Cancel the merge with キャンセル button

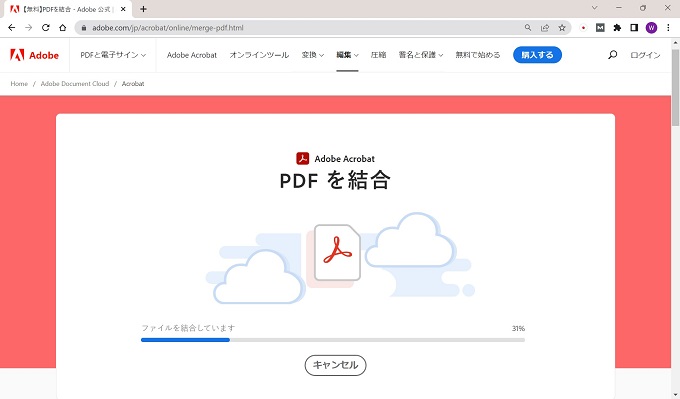[x=335, y=365]
